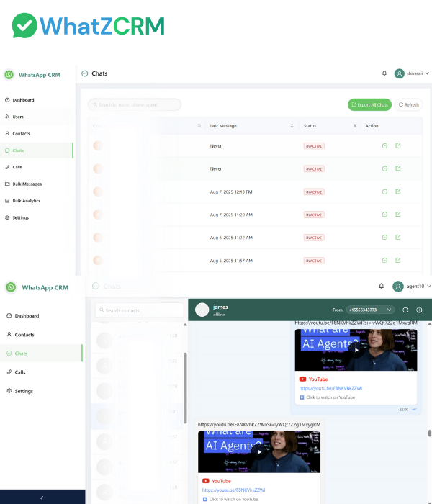Select Users in the sidebar
This screenshot has height=504, width=432.
pyautogui.click(x=18, y=117)
